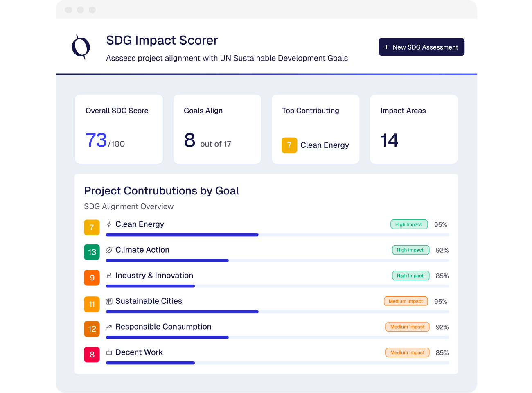Click the app logo in the header
The width and height of the screenshot is (532, 393).
tap(81, 47)
